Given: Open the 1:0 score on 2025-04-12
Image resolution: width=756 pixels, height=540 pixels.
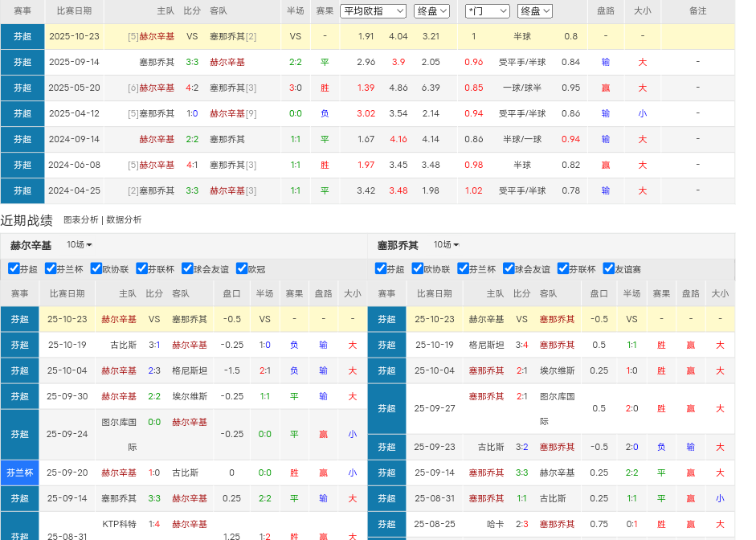Looking at the screenshot, I should [192, 113].
